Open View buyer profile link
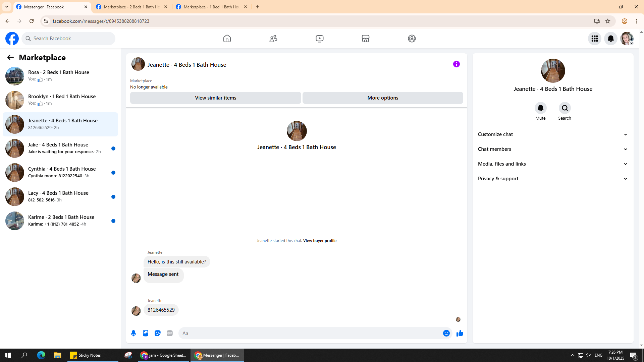The image size is (644, 362). pyautogui.click(x=320, y=241)
